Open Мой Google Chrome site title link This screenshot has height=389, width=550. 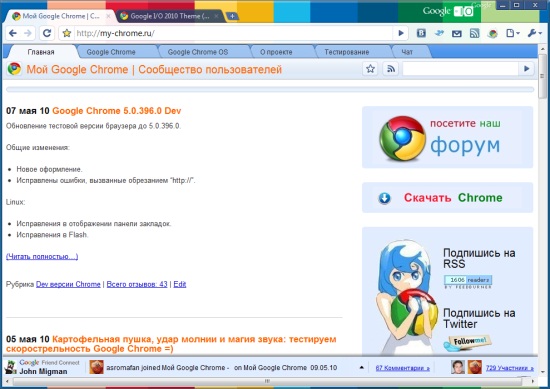coord(154,69)
